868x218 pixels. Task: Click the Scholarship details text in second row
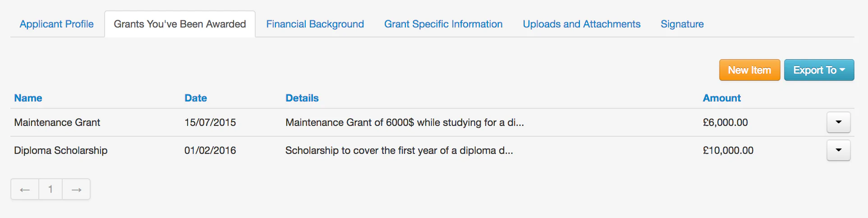(x=399, y=150)
